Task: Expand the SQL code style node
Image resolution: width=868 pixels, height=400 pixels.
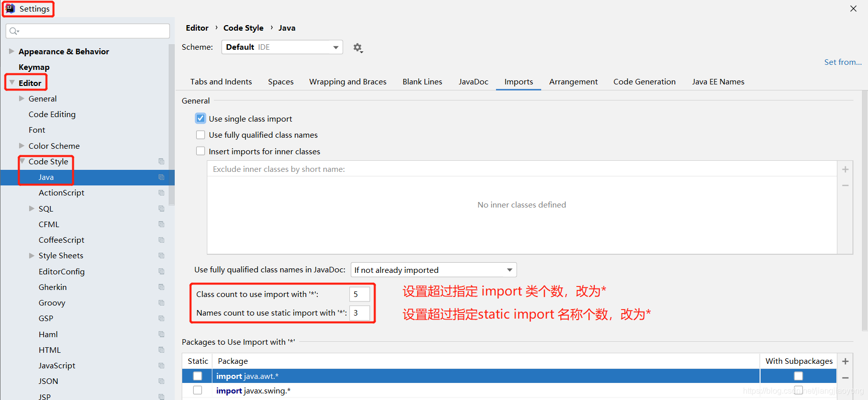Action: click(x=32, y=209)
